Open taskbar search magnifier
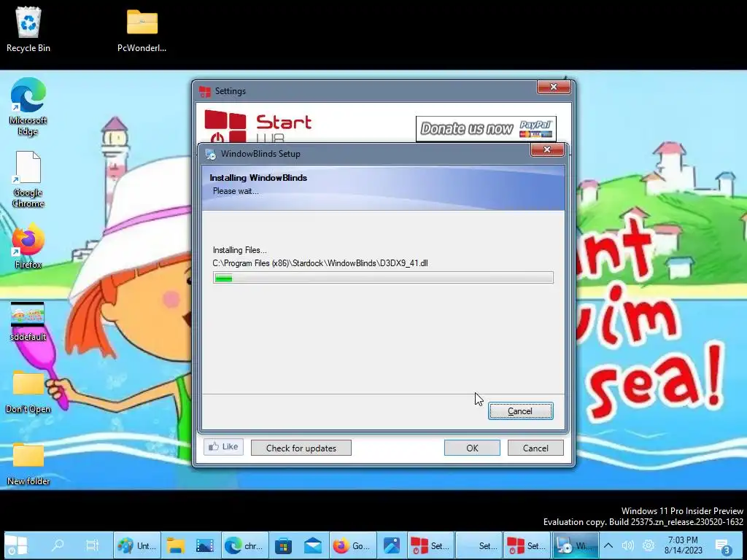This screenshot has width=747, height=560. [58, 545]
